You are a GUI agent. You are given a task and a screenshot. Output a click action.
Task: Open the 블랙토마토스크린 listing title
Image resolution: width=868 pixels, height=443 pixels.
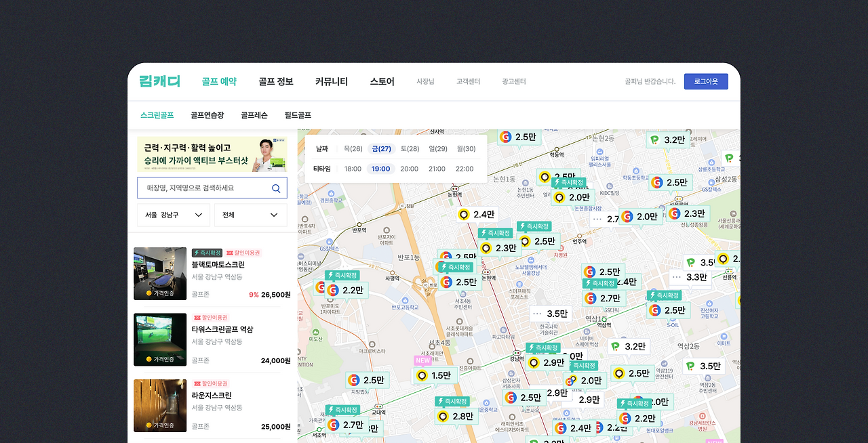(x=218, y=264)
